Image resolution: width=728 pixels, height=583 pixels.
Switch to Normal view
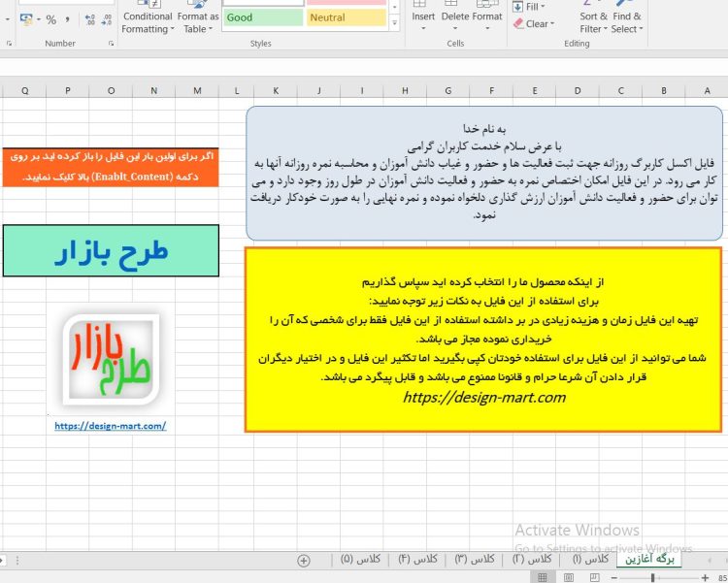(x=543, y=577)
